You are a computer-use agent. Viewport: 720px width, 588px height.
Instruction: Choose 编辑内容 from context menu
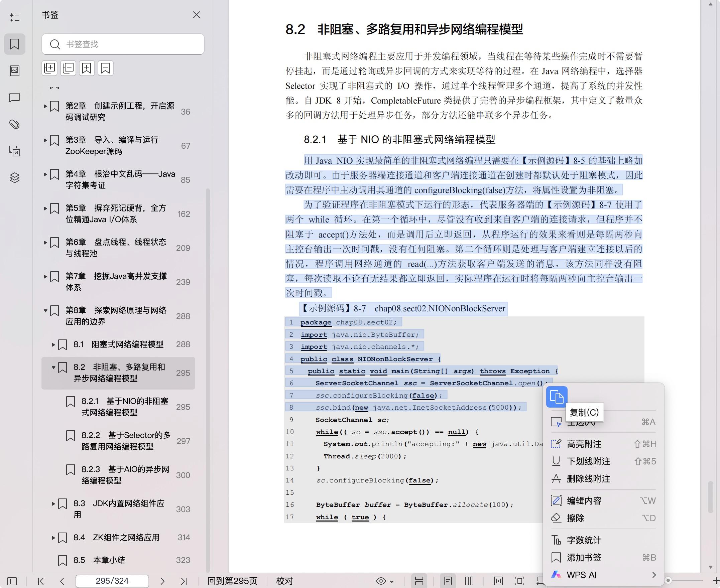(x=603, y=500)
